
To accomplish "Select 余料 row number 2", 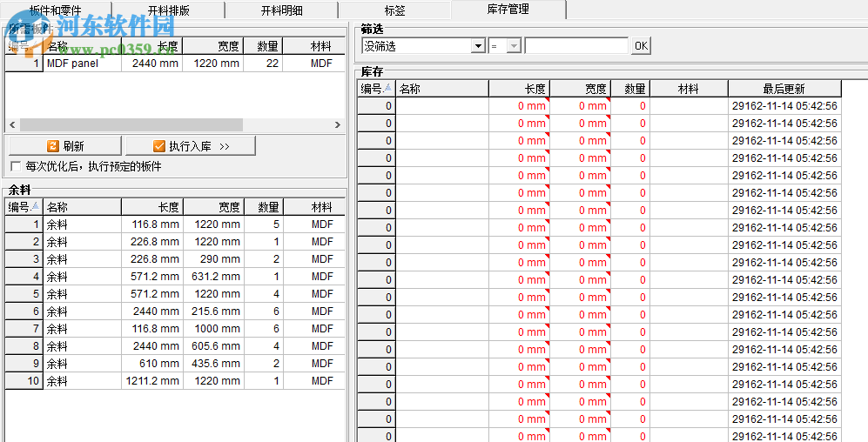I will click(24, 242).
